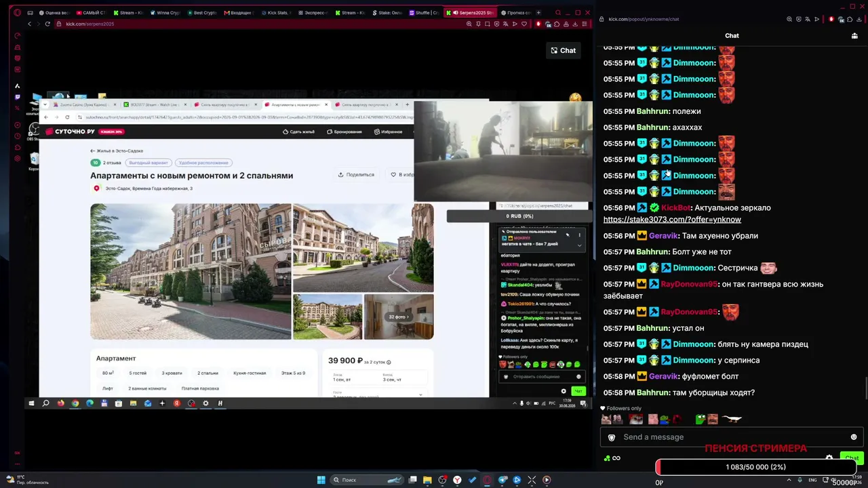Show hidden tray icons chevron
This screenshot has width=868, height=488.
[x=789, y=480]
